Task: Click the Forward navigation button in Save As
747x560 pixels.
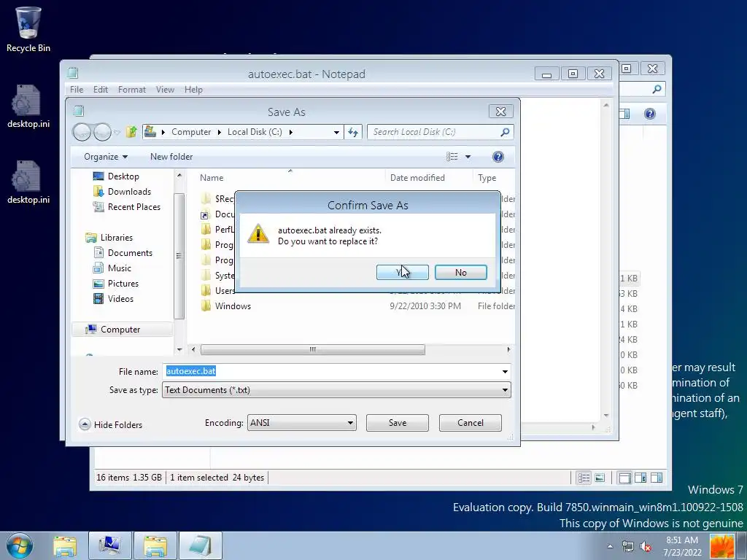Action: [x=102, y=132]
